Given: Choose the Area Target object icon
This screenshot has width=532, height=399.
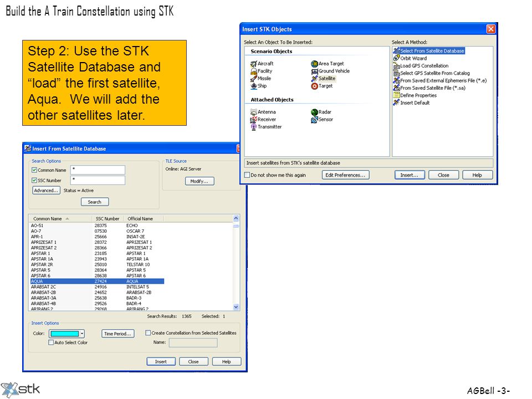Looking at the screenshot, I should (315, 64).
